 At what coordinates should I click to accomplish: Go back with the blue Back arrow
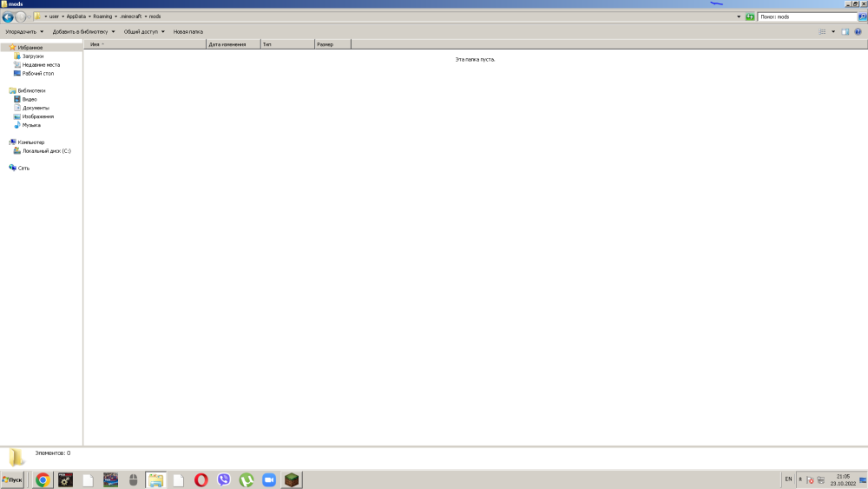click(8, 17)
